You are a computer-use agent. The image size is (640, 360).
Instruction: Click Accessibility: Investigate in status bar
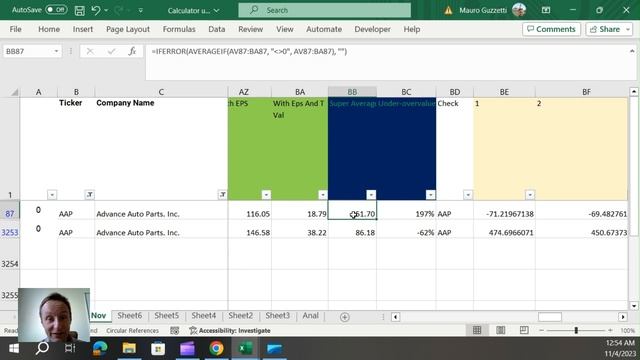[230, 331]
